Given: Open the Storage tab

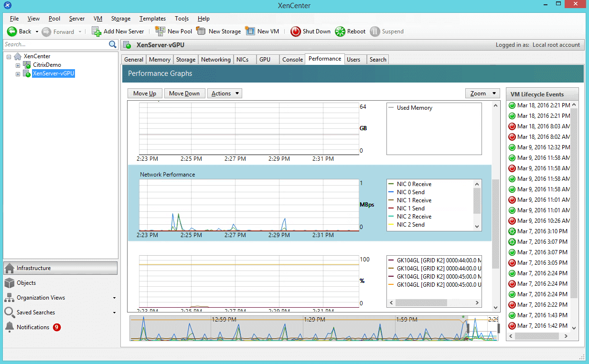Looking at the screenshot, I should coord(185,60).
